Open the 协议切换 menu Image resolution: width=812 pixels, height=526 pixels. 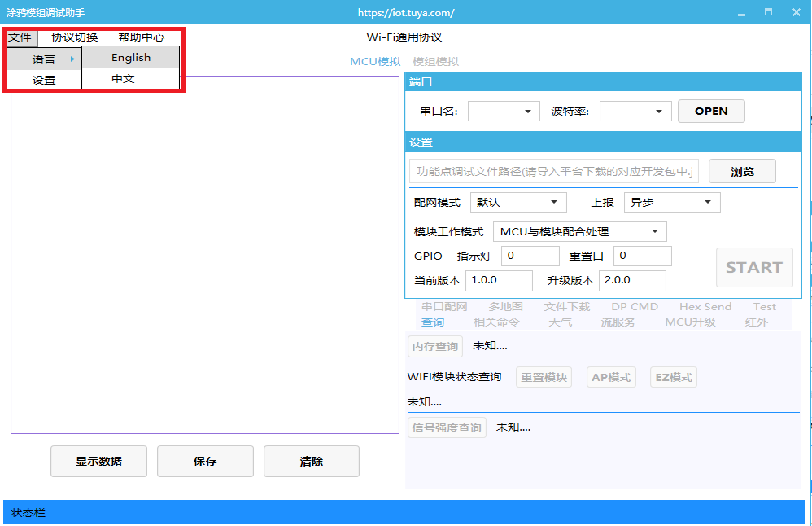(x=75, y=37)
